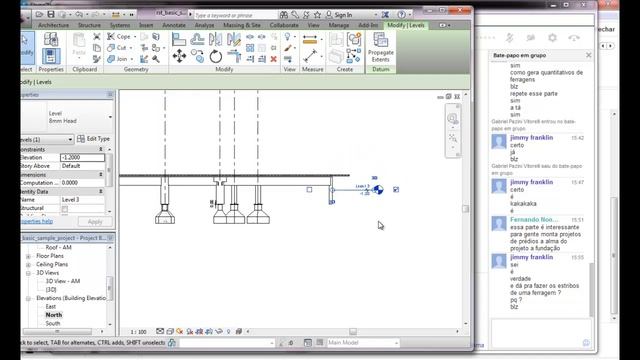Click the Visual Style icon in view control bar
The width and height of the screenshot is (640, 360).
coord(170,331)
